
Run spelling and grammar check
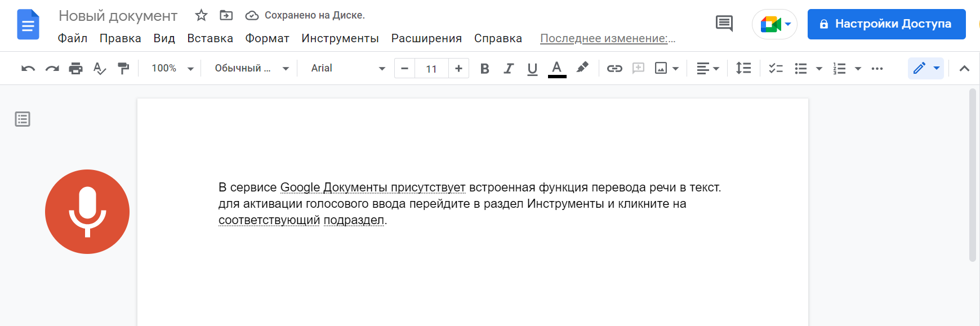tap(99, 69)
